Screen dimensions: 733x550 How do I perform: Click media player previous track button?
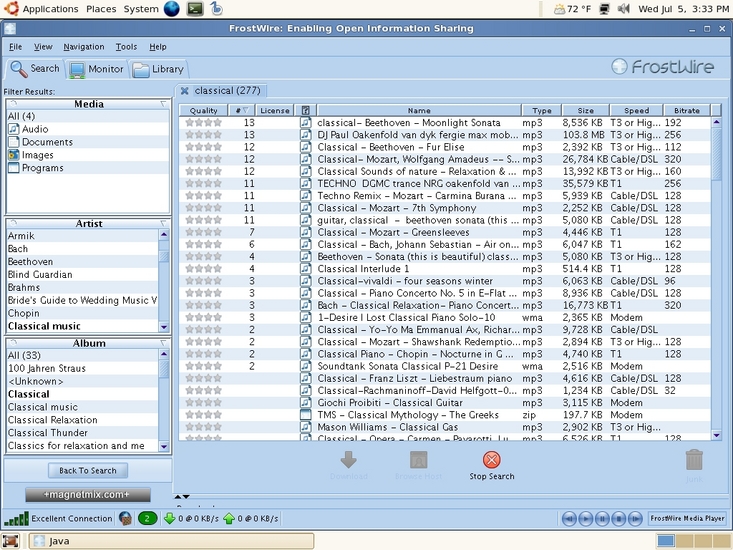click(569, 518)
